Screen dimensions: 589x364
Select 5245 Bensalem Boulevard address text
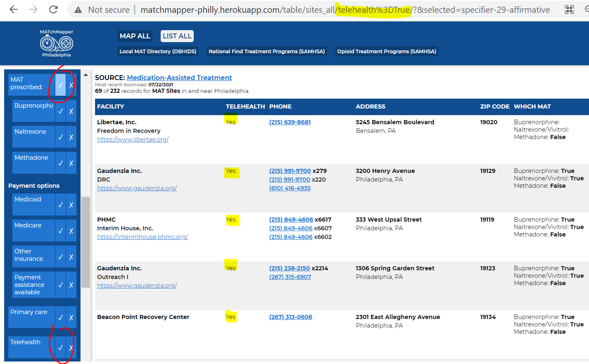(x=395, y=122)
